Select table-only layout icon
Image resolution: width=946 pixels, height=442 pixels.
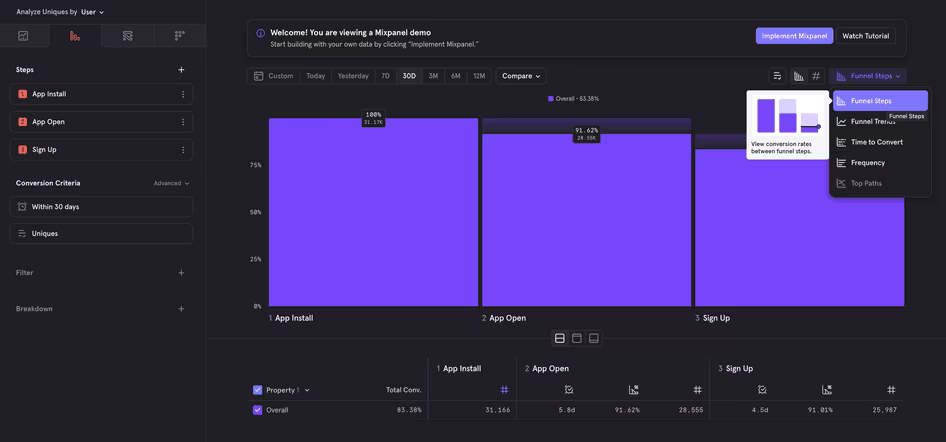(594, 338)
